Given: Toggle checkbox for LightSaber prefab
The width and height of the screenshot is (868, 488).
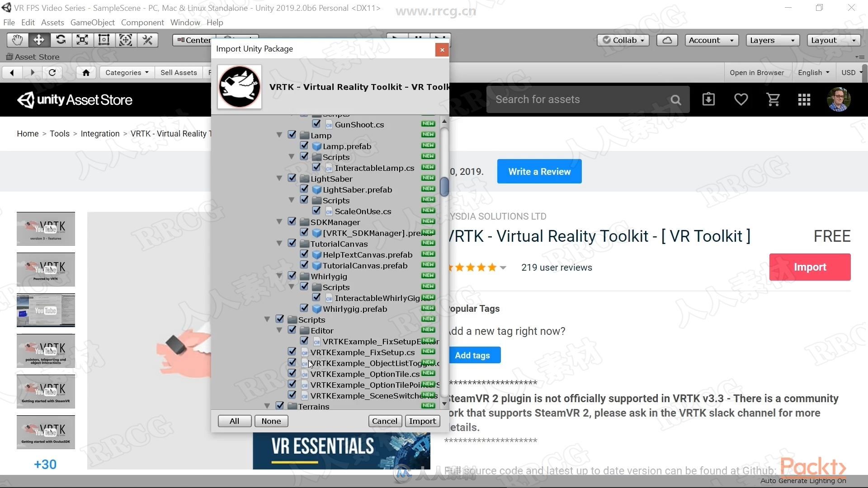Looking at the screenshot, I should 304,189.
